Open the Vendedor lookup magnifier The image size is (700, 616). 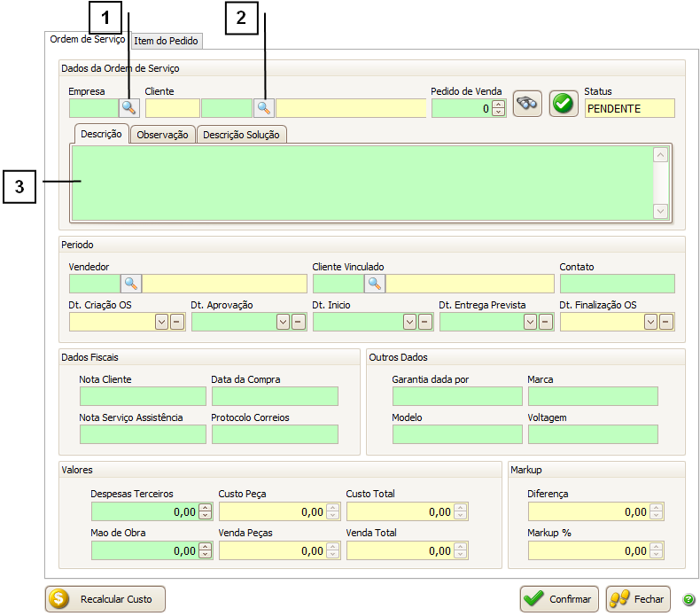[x=130, y=284]
